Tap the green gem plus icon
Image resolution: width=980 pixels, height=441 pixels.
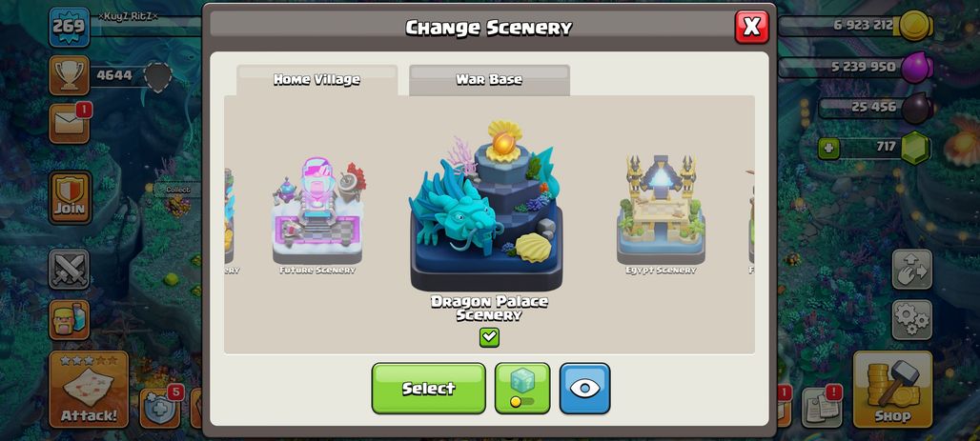coord(828,149)
